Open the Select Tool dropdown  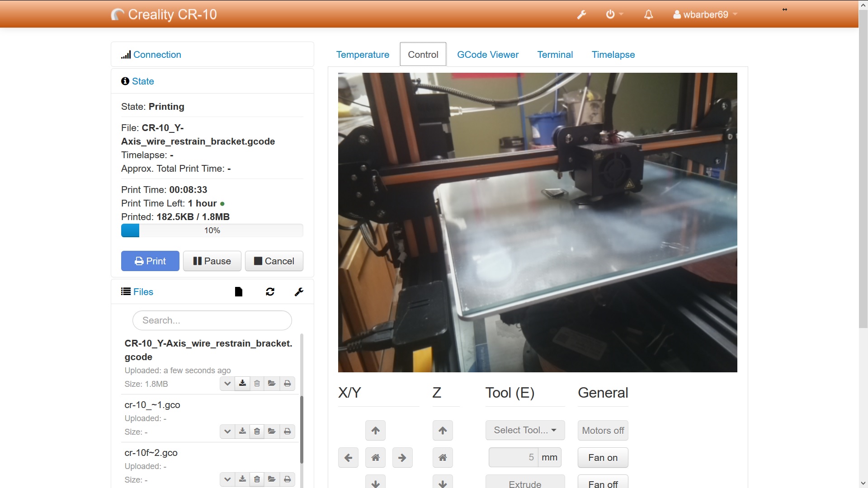tap(525, 430)
